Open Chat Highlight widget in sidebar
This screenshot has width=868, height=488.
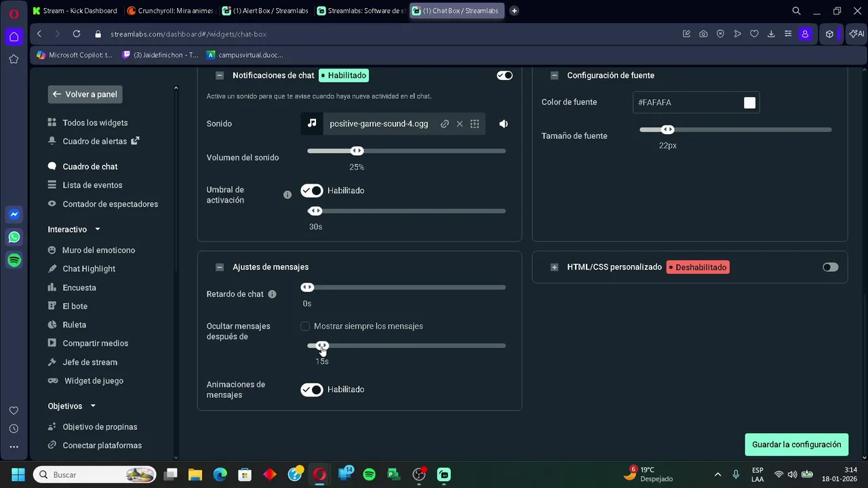click(89, 268)
